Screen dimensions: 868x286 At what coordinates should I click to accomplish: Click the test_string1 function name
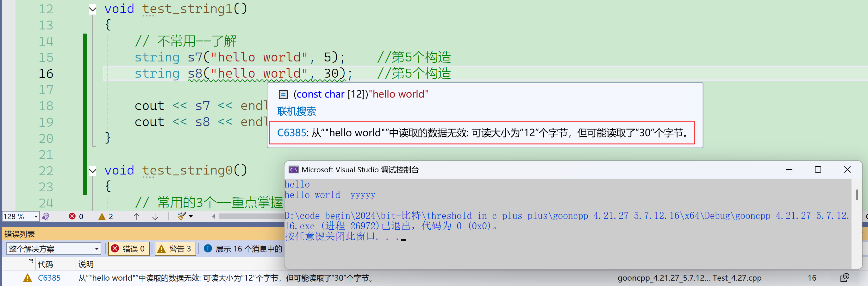pyautogui.click(x=187, y=9)
